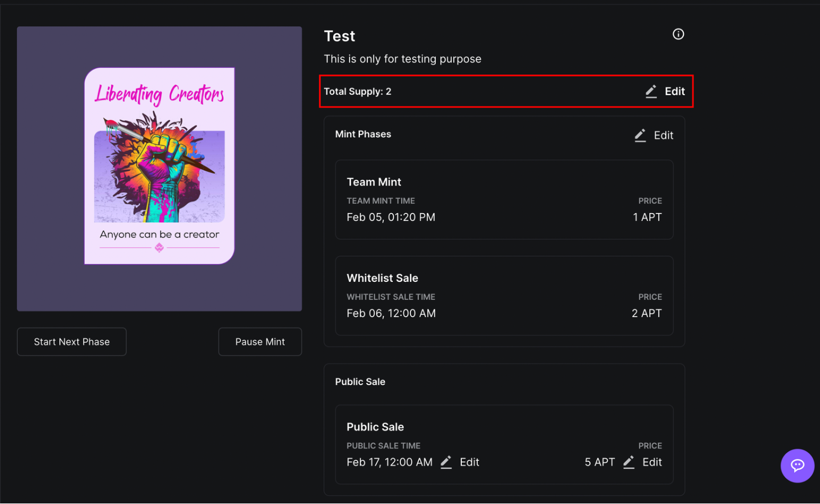Image resolution: width=820 pixels, height=504 pixels.
Task: Click the Test collection title
Action: (339, 36)
